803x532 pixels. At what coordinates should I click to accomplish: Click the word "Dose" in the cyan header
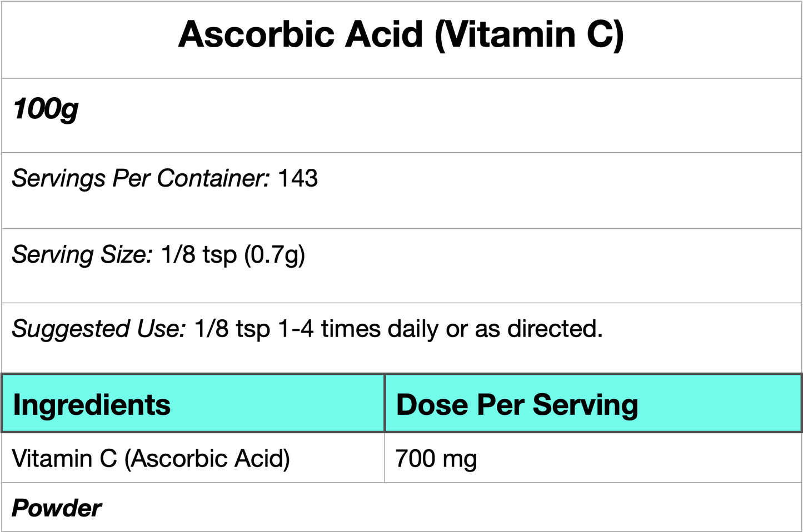pyautogui.click(x=432, y=405)
